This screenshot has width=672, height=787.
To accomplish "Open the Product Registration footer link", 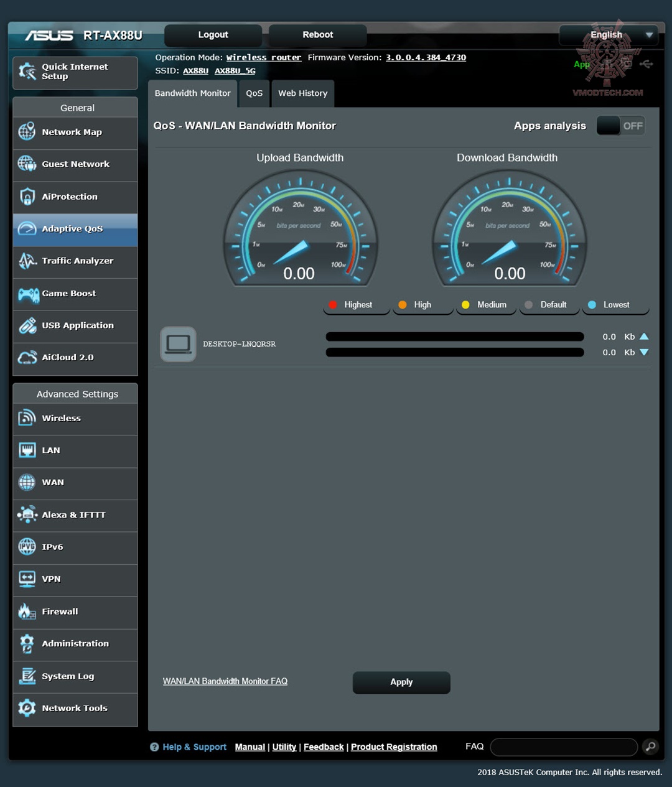I will pyautogui.click(x=394, y=747).
